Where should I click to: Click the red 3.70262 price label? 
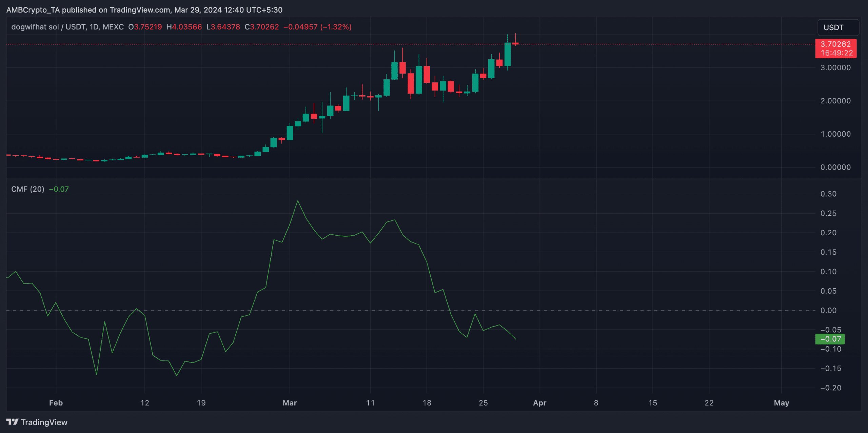[x=836, y=44]
